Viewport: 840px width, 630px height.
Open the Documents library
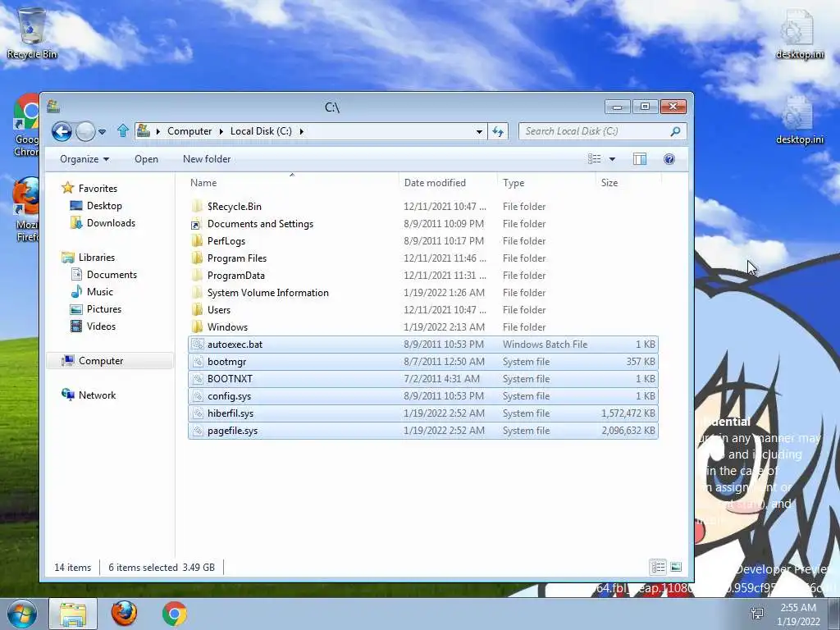click(112, 274)
